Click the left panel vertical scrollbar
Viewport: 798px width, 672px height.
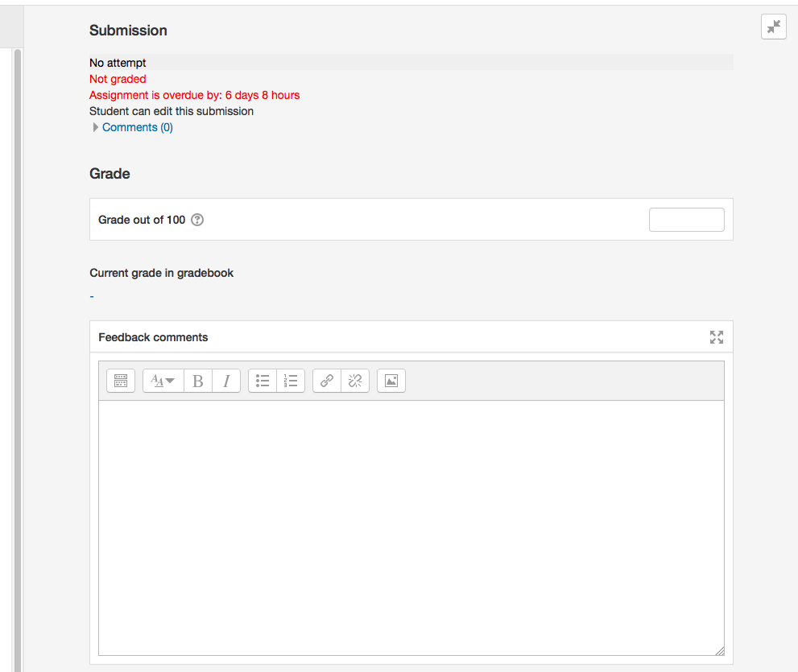coord(18,361)
